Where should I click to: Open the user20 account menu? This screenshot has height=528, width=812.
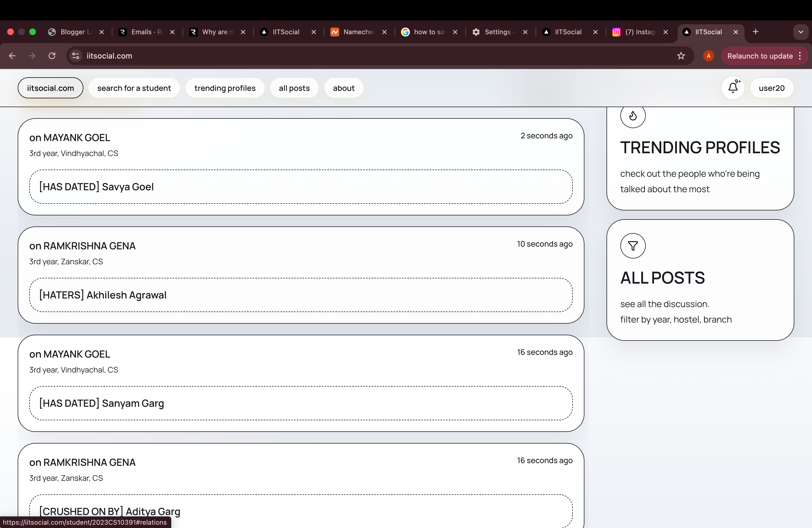pos(771,88)
